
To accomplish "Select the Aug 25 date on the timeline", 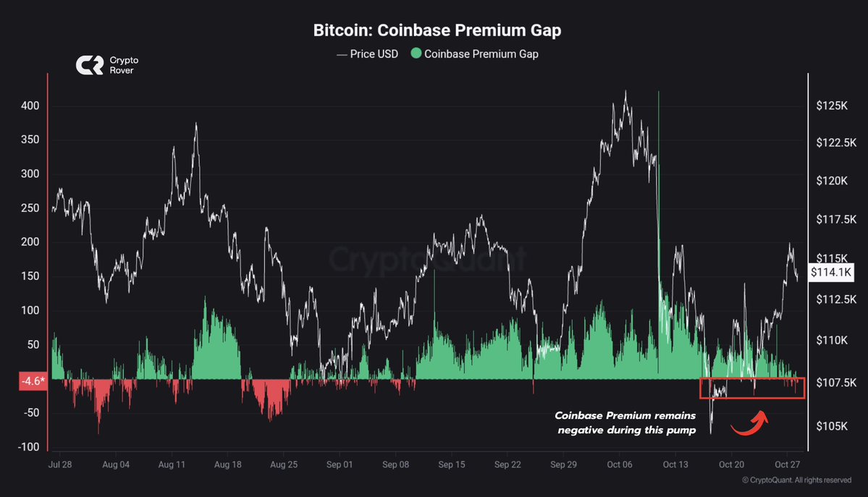I will (283, 464).
